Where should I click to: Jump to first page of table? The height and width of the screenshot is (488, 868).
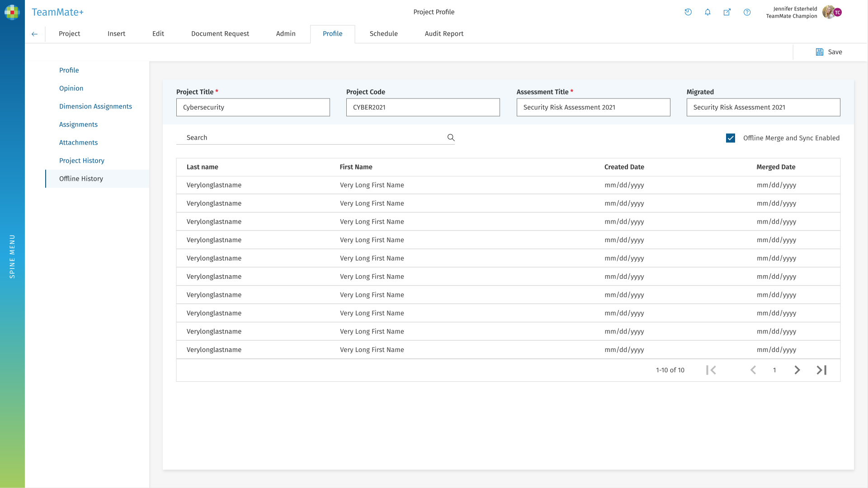(x=711, y=370)
